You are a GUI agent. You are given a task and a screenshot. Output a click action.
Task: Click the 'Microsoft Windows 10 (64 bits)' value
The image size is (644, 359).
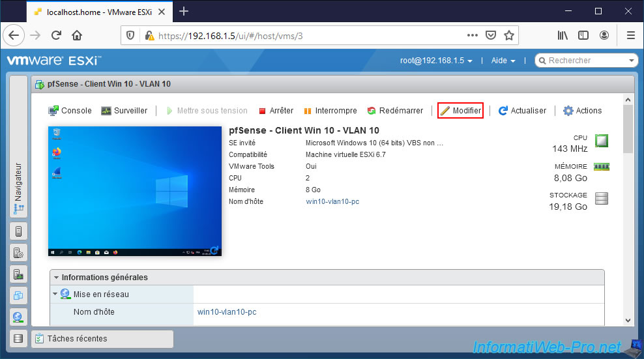click(x=375, y=143)
